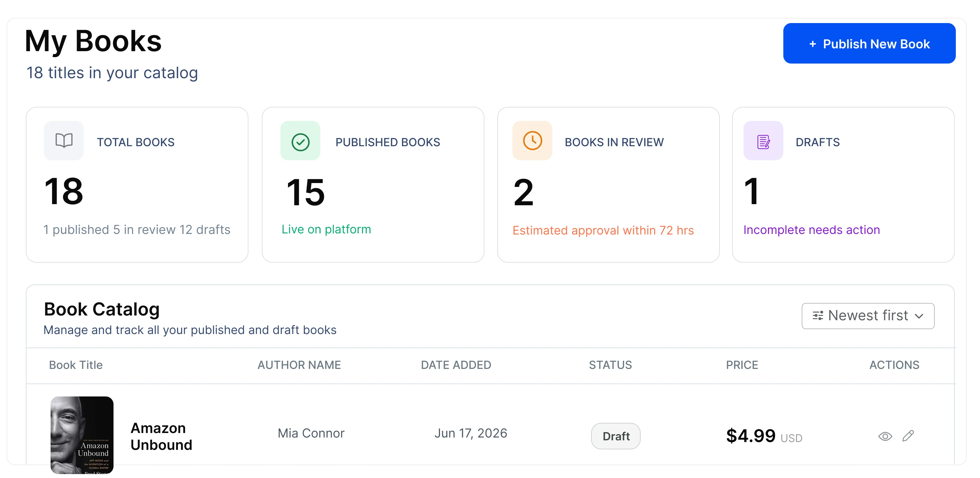The image size is (980, 478).
Task: Click the BOOKS IN REVIEW label
Action: tap(614, 142)
